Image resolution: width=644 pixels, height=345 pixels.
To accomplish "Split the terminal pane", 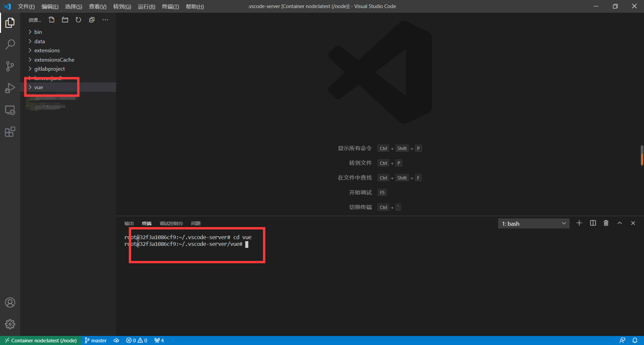I will [593, 223].
